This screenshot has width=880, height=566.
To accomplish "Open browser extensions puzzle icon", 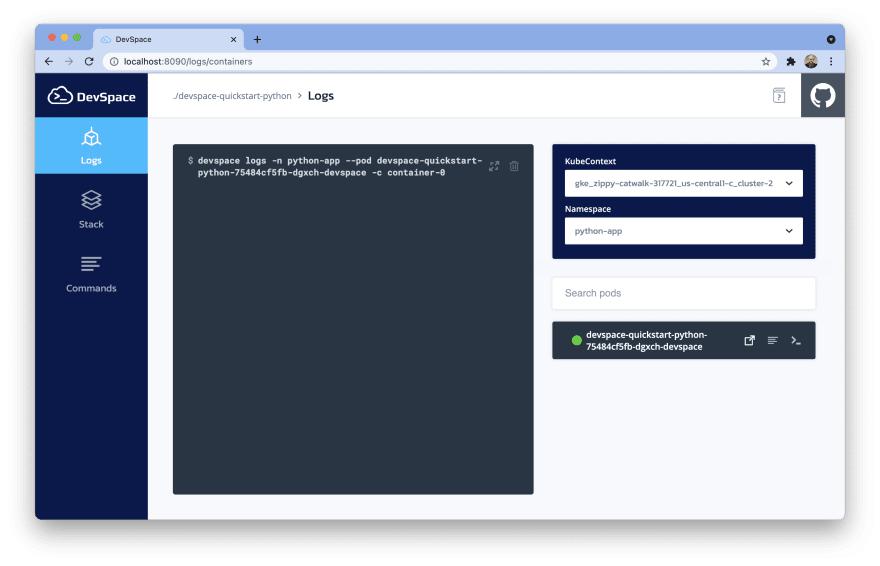I will [x=790, y=62].
